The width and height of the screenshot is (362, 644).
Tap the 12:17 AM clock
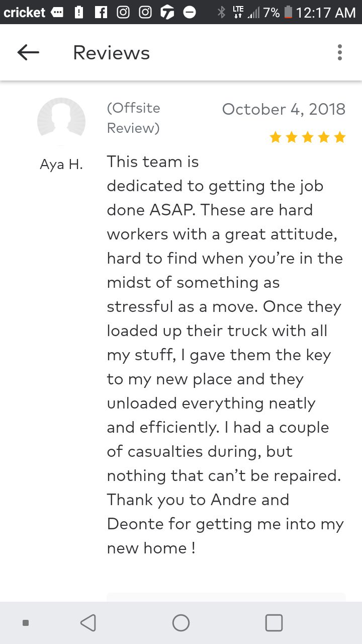click(326, 12)
